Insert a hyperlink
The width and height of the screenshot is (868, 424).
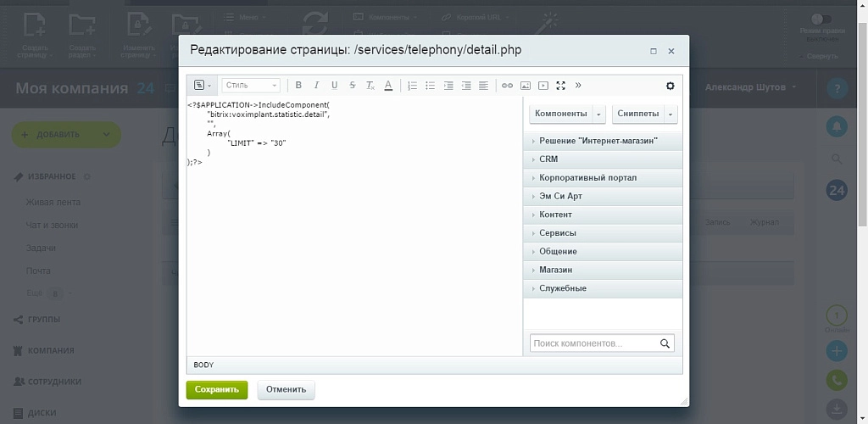tap(507, 86)
